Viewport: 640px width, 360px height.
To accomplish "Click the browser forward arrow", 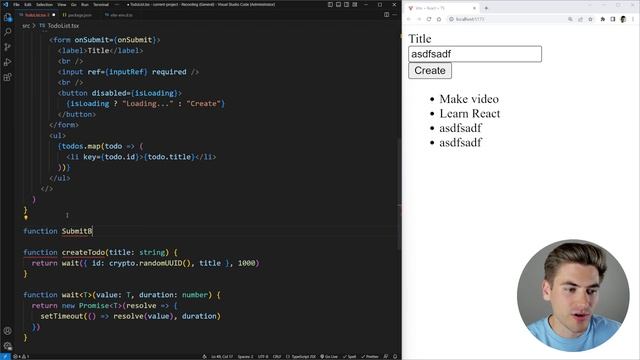I will click(x=419, y=19).
